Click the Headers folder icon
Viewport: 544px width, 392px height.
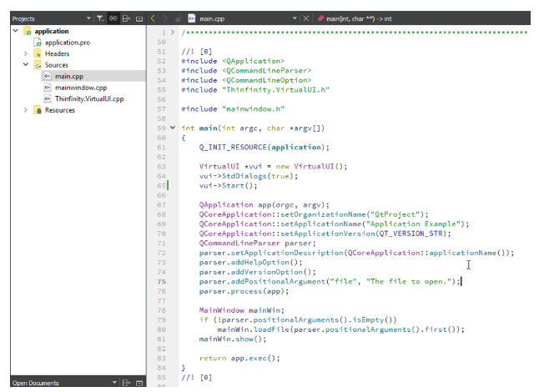pyautogui.click(x=38, y=53)
